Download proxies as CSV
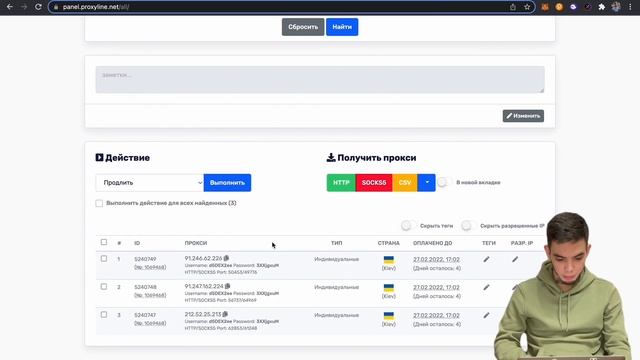640x360 pixels. [405, 182]
